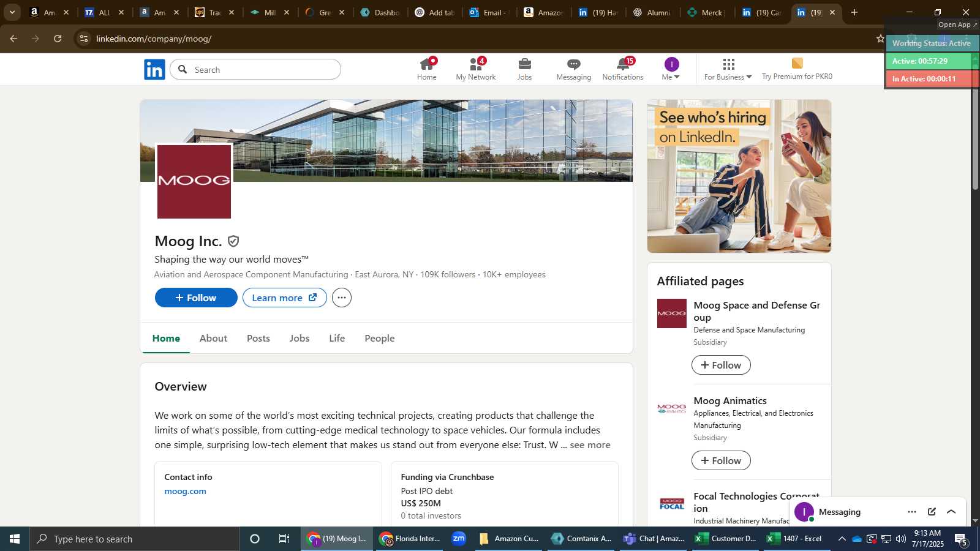Screen dimensions: 980x551
Task: Click the address bar URL
Action: pos(154,39)
